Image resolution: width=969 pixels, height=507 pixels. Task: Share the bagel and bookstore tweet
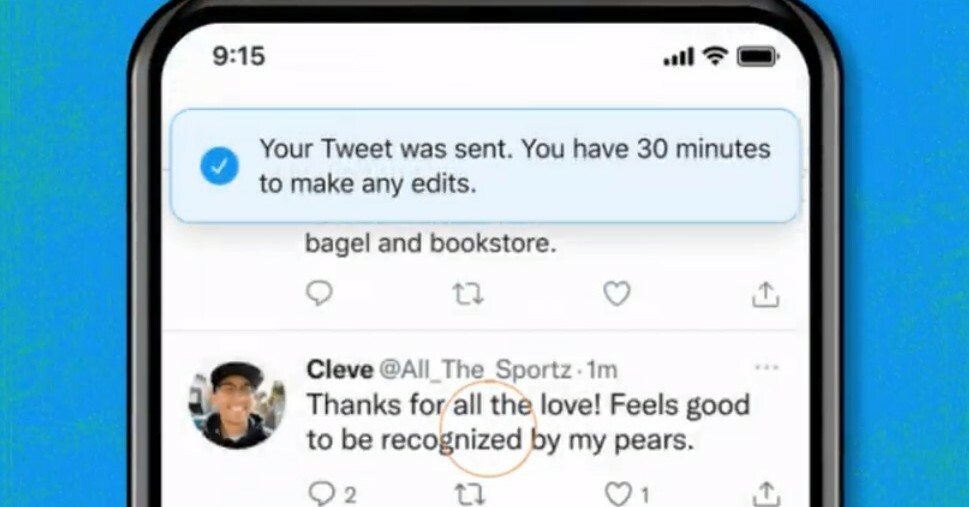(x=766, y=294)
